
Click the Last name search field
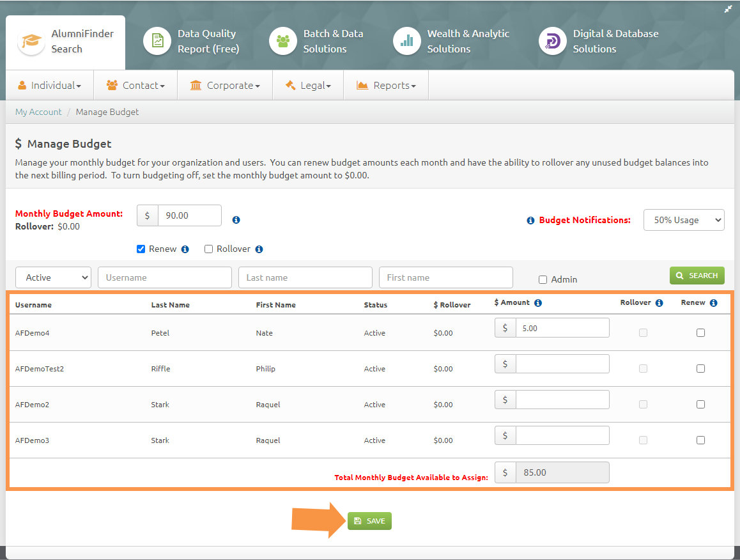click(x=305, y=277)
